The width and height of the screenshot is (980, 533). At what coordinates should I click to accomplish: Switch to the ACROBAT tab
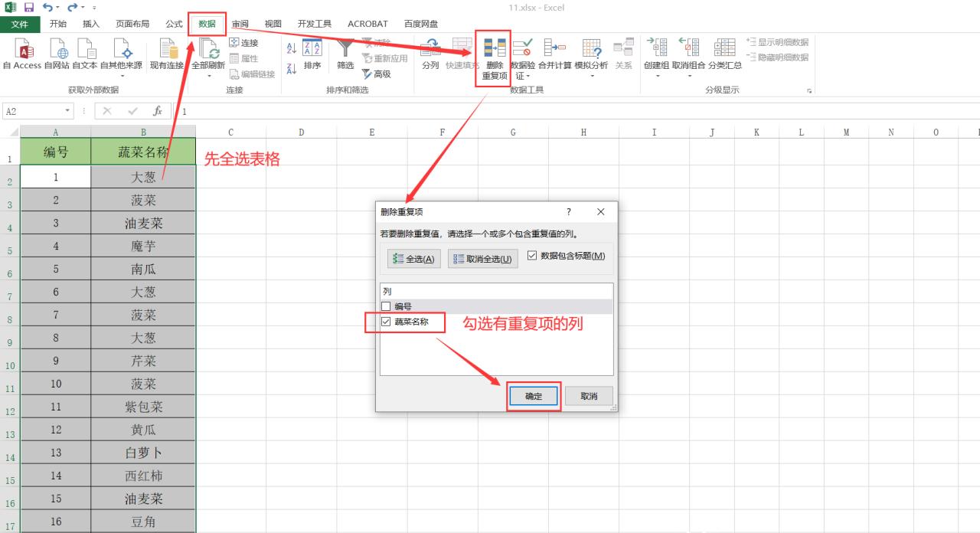367,24
